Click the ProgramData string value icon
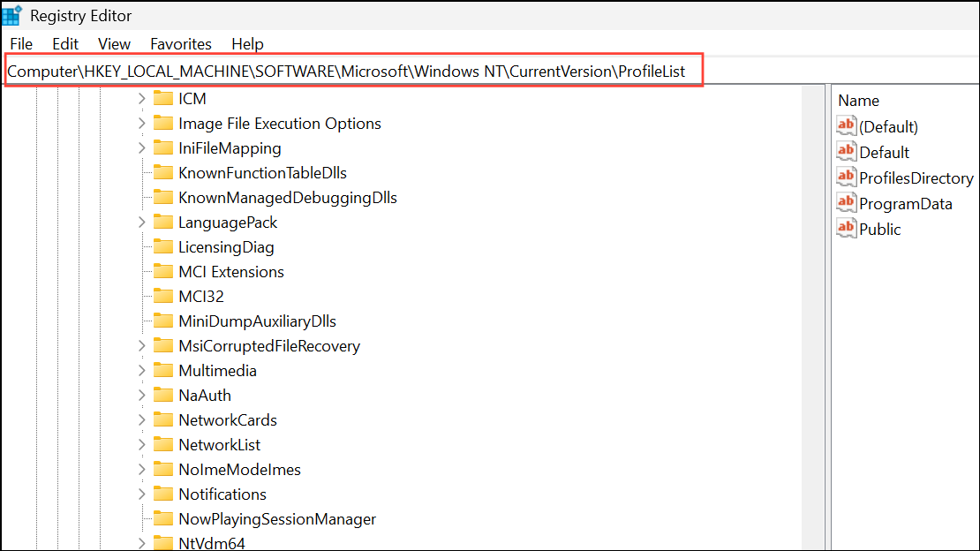Screen dimensions: 980x551 [847, 203]
